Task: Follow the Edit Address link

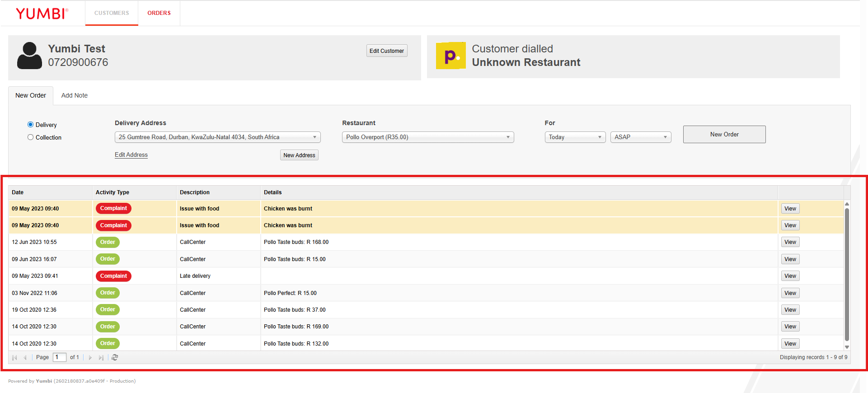Action: pos(131,155)
